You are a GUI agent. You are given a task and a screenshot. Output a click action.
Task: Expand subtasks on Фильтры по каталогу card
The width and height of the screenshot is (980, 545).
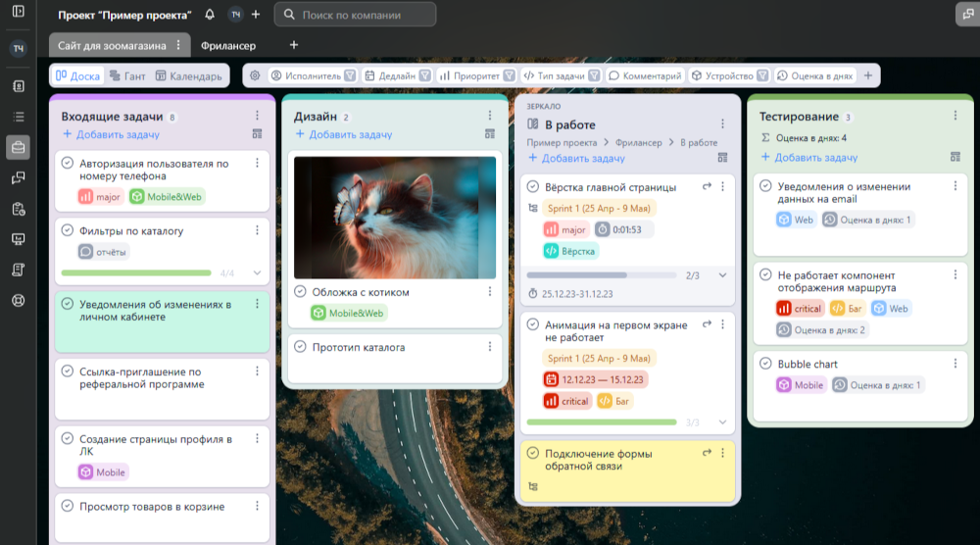tap(257, 273)
